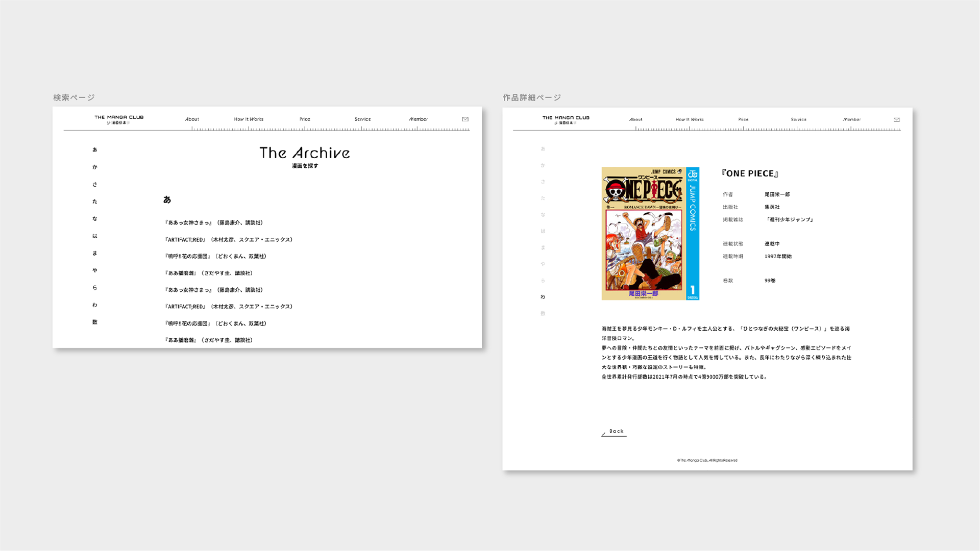The width and height of the screenshot is (980, 551).
Task: Click the ONE PIECE synopsis paragraph
Action: 726,353
